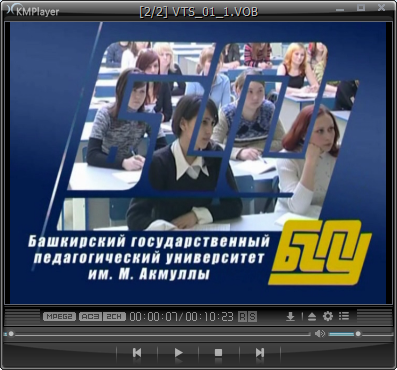Click the MPEG2 video codec badge
Image resolution: width=397 pixels, height=370 pixels.
(59, 316)
